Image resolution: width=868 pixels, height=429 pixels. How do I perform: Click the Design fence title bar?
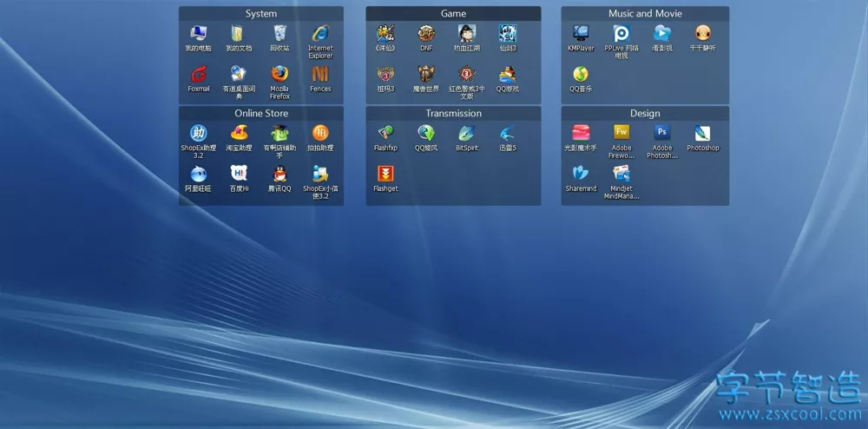coord(645,113)
